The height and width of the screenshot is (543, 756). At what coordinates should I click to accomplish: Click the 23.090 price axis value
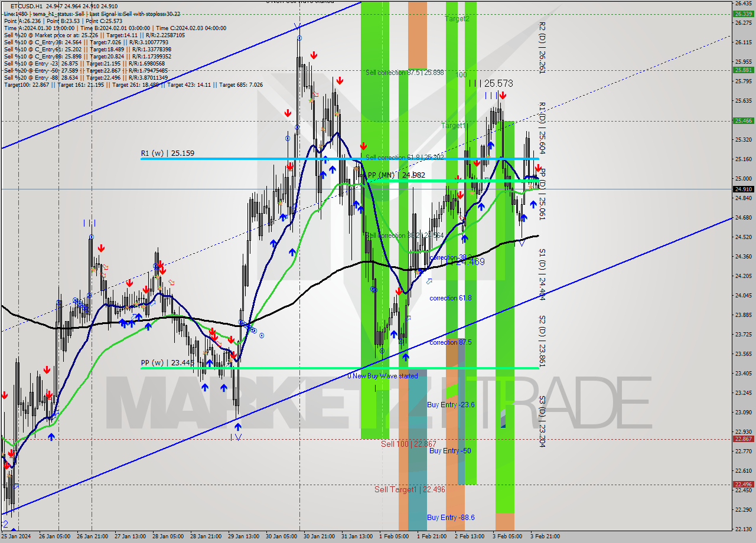[x=742, y=412]
